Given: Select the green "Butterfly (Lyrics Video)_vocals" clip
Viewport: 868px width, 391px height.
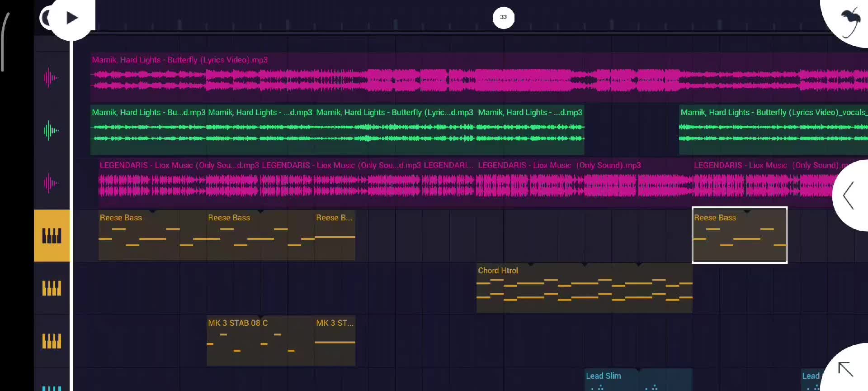Looking at the screenshot, I should (774, 130).
